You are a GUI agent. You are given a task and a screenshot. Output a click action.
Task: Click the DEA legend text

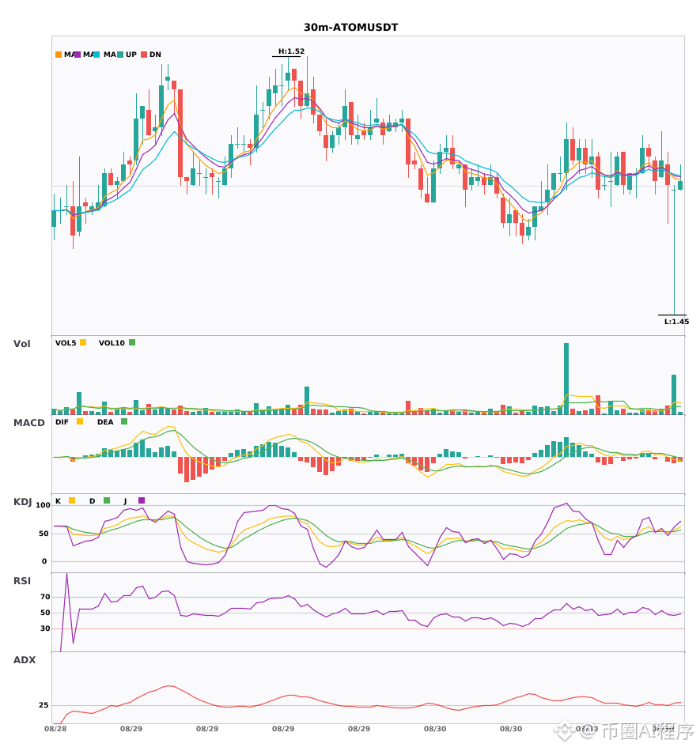coord(105,422)
